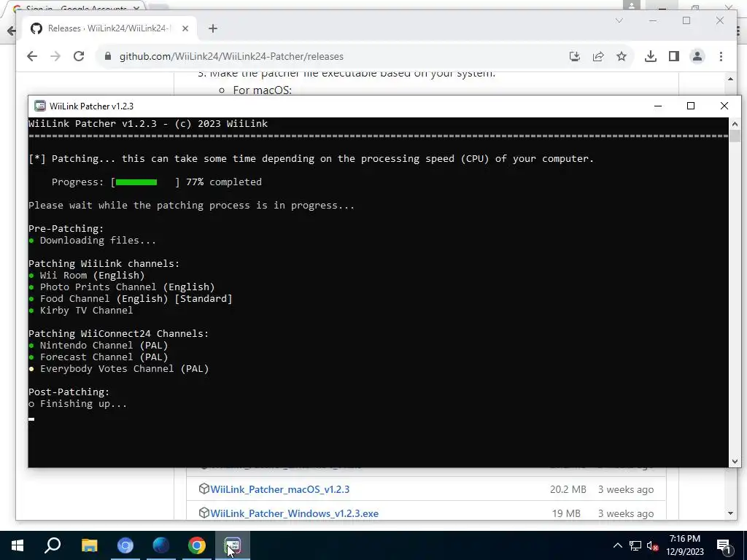The width and height of the screenshot is (747, 560).
Task: Click page scrollbar down arrow in Chrome
Action: tap(730, 513)
